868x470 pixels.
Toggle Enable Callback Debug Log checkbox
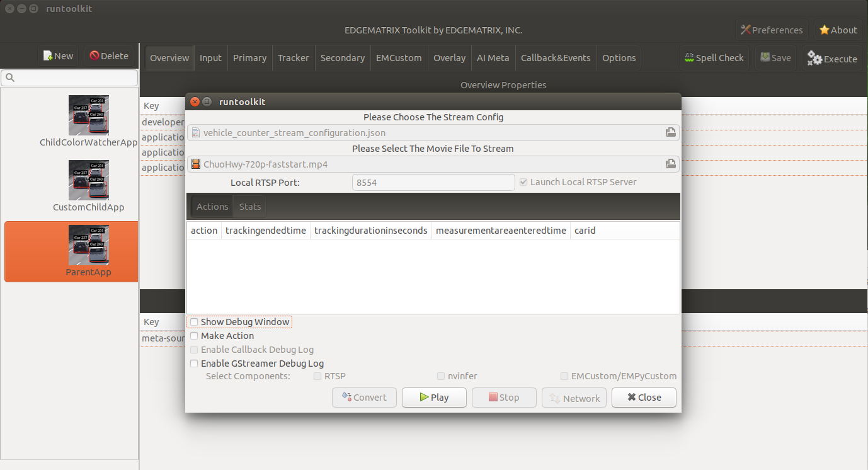[194, 350]
